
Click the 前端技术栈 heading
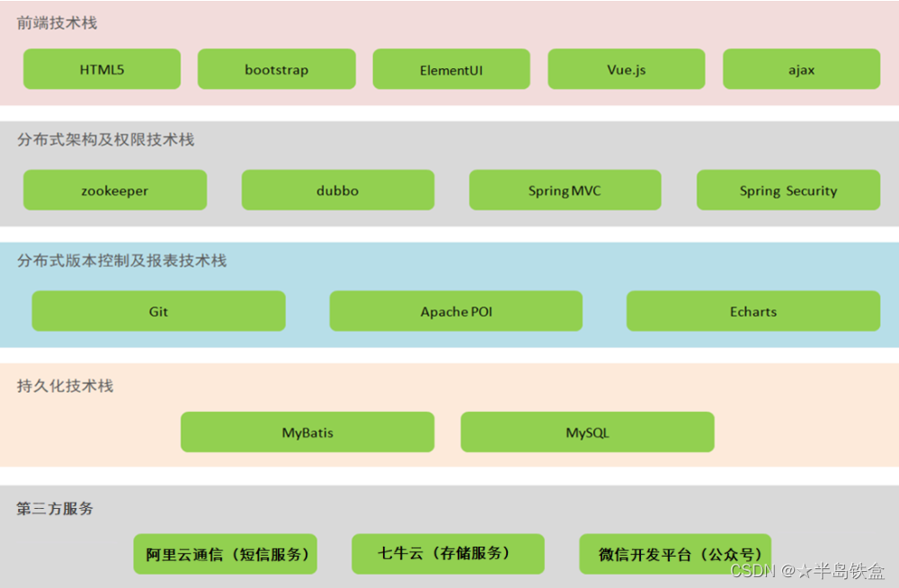pyautogui.click(x=57, y=23)
